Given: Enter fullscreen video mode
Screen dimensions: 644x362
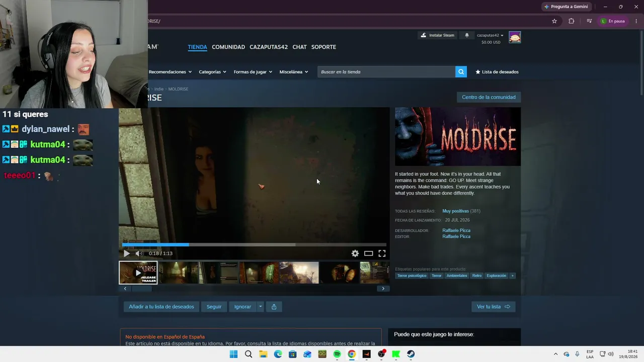Looking at the screenshot, I should tap(382, 253).
